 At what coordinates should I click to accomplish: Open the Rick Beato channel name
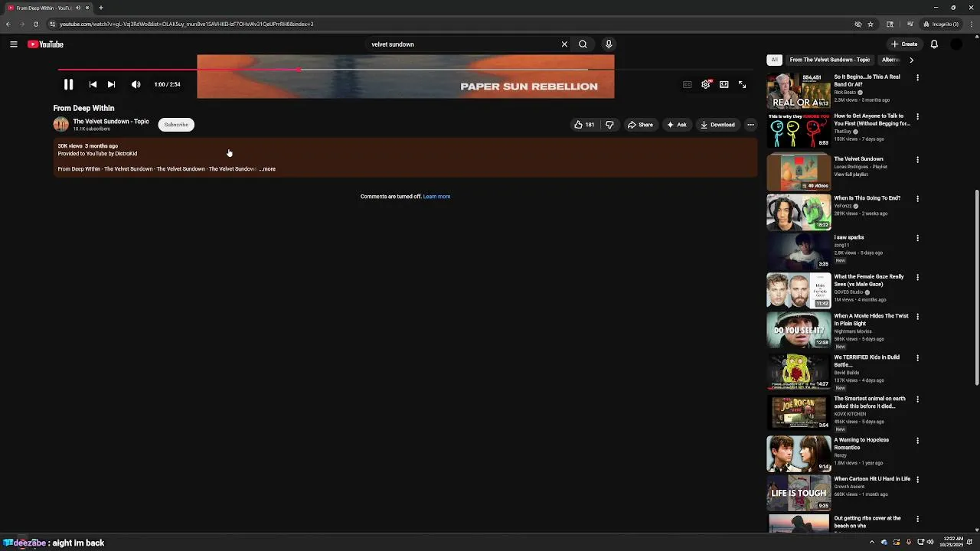(845, 93)
